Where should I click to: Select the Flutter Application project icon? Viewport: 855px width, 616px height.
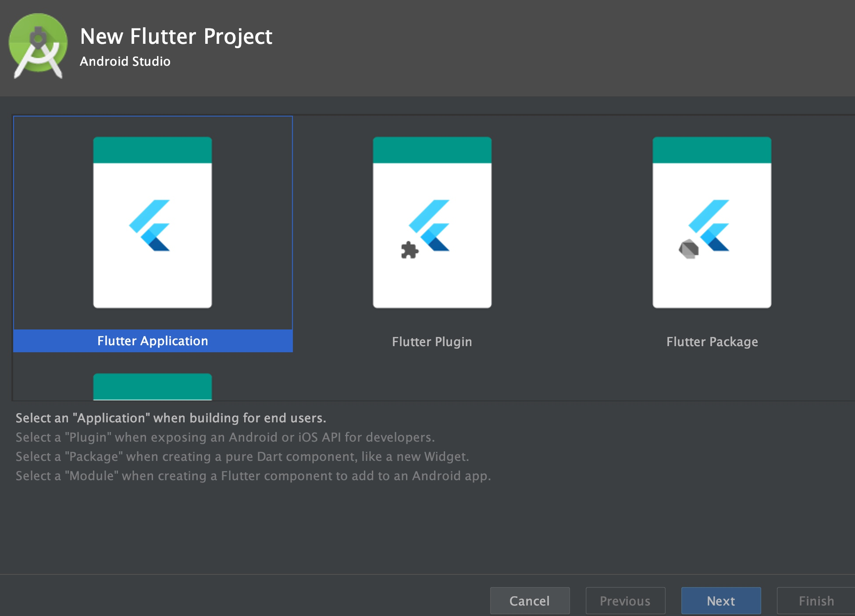[x=153, y=223]
